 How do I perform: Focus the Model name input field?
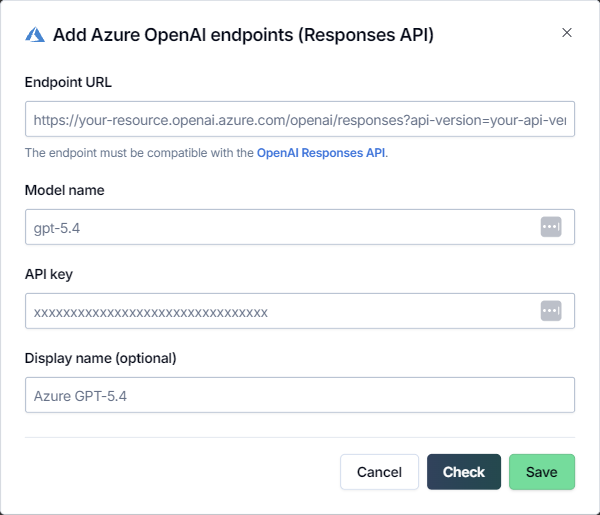click(300, 227)
